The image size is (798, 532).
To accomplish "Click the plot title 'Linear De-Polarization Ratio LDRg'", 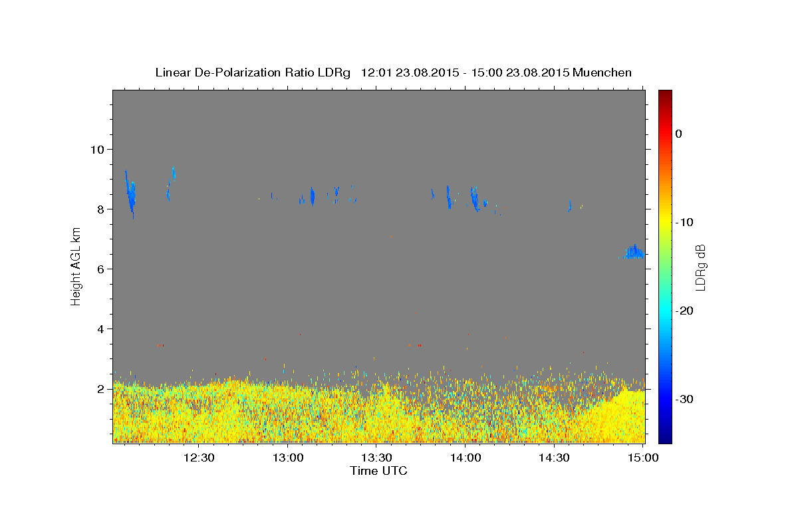I will (x=252, y=72).
